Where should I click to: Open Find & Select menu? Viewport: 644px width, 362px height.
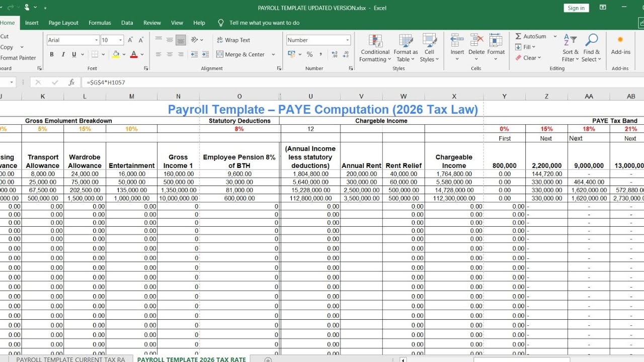click(x=592, y=48)
